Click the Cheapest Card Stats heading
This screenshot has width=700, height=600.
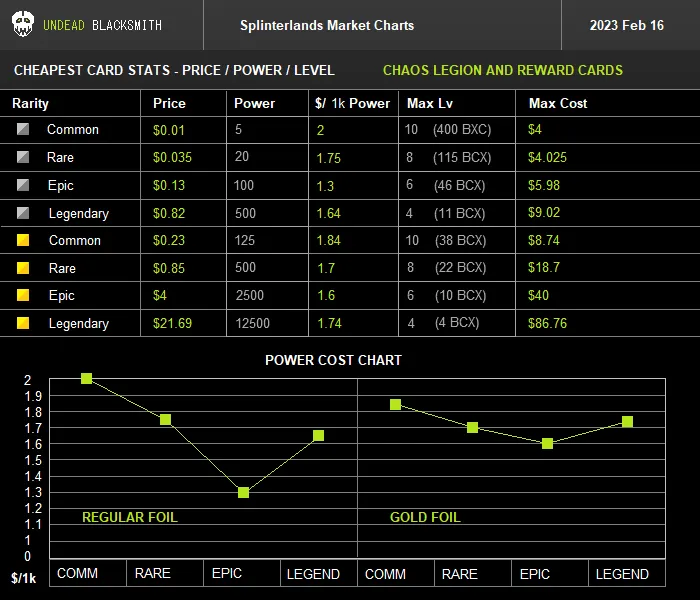174,70
